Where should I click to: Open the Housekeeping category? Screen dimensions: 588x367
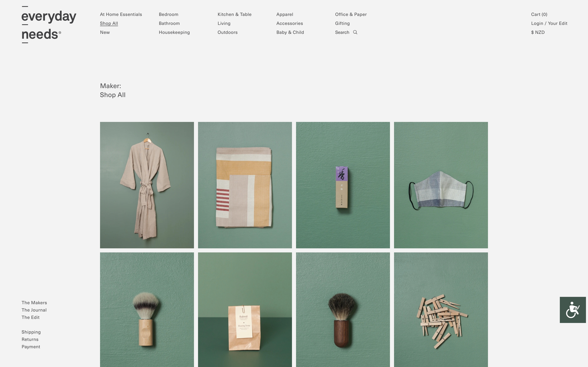[174, 32]
